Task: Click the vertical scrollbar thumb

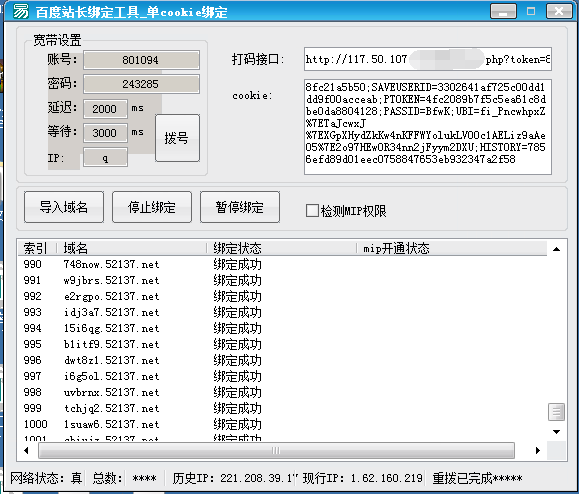Action: point(556,412)
